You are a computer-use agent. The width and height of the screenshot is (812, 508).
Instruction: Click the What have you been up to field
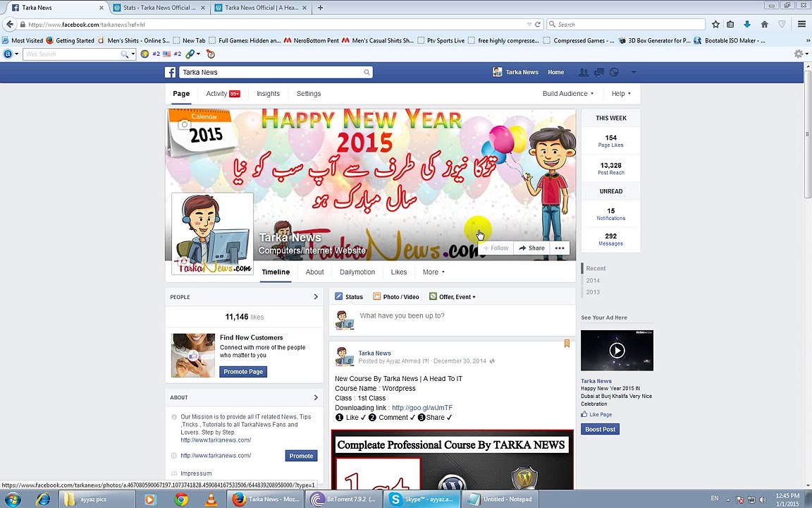click(x=466, y=315)
